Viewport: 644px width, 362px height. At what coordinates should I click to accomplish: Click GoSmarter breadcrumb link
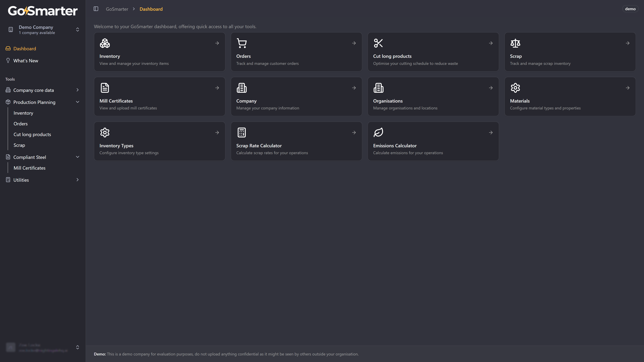point(117,9)
